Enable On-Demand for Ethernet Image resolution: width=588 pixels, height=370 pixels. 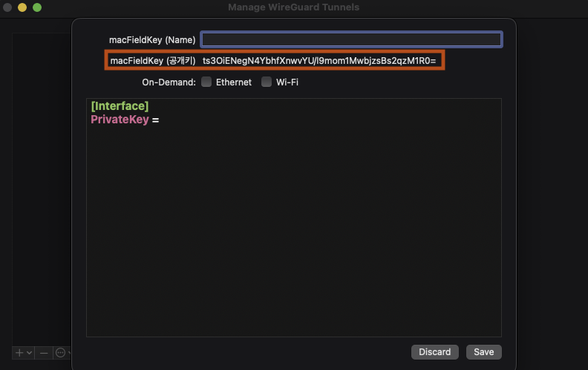(206, 82)
